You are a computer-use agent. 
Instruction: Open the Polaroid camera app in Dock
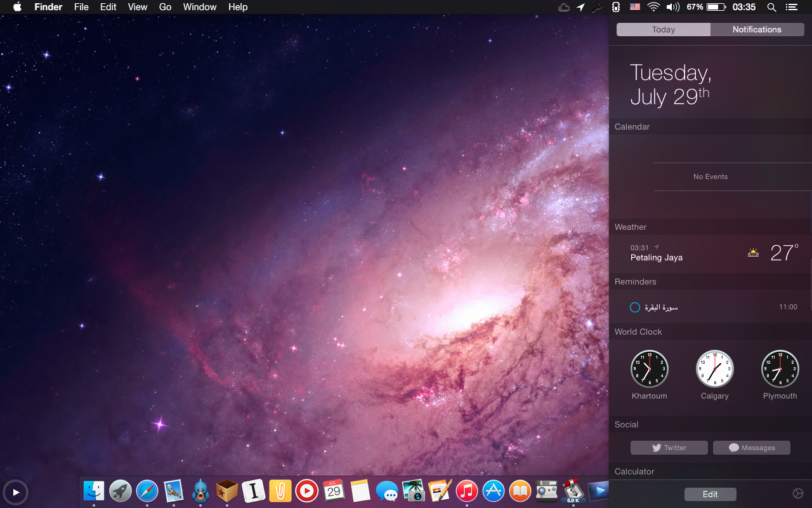pyautogui.click(x=546, y=491)
